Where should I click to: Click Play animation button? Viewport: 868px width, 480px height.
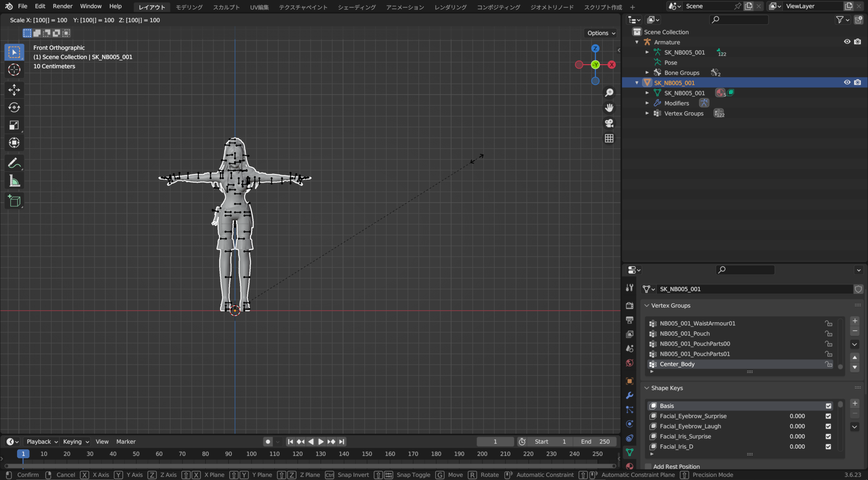pyautogui.click(x=321, y=442)
